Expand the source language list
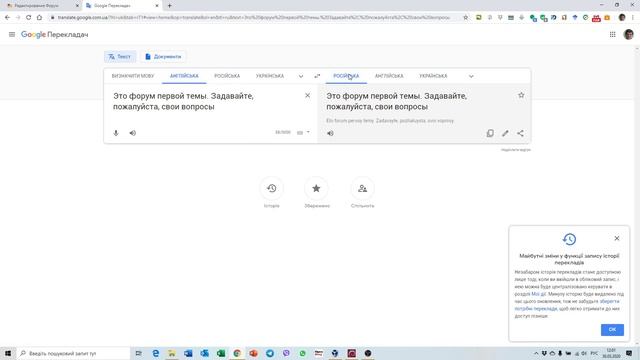The width and height of the screenshot is (640, 360). coord(301,76)
